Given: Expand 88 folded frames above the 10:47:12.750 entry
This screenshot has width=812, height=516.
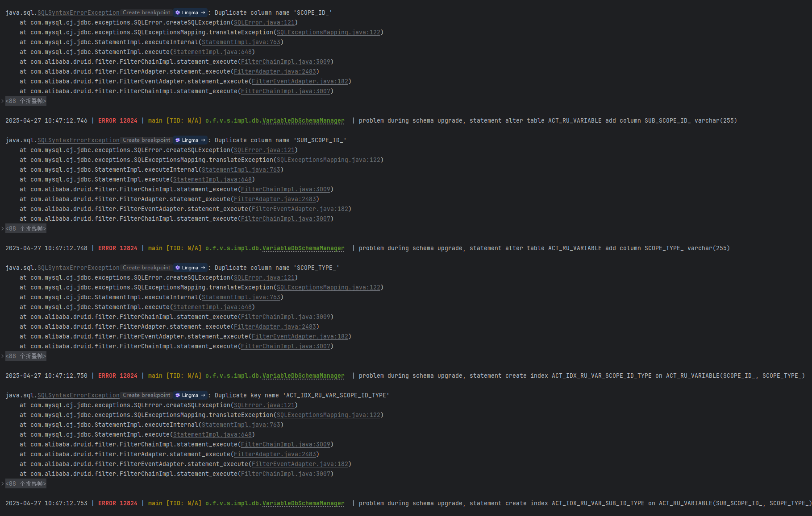Looking at the screenshot, I should point(25,356).
